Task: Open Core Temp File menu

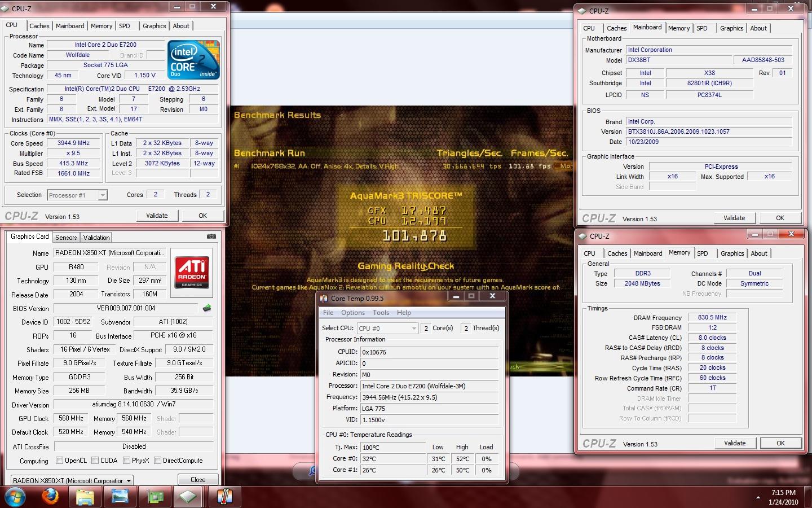Action: (x=328, y=313)
